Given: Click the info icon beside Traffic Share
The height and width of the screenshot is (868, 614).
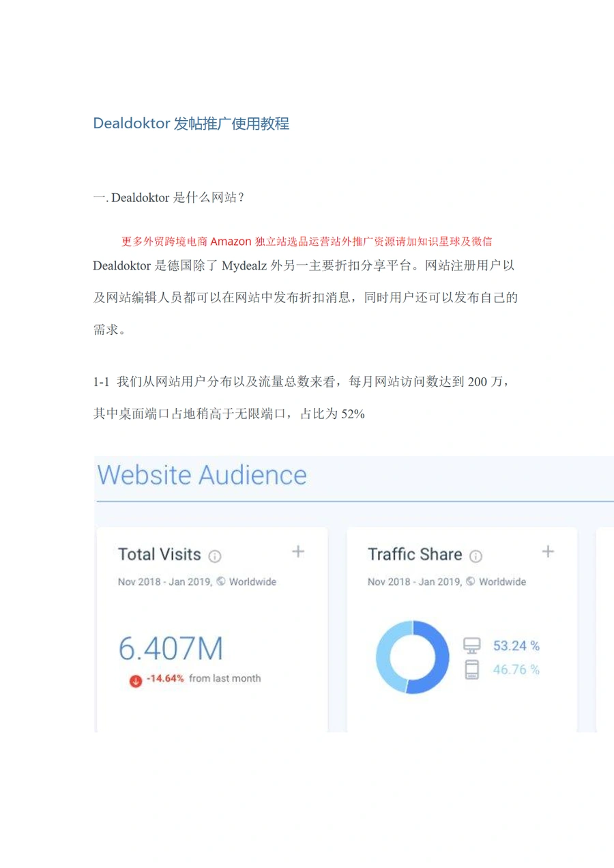Looking at the screenshot, I should [476, 556].
